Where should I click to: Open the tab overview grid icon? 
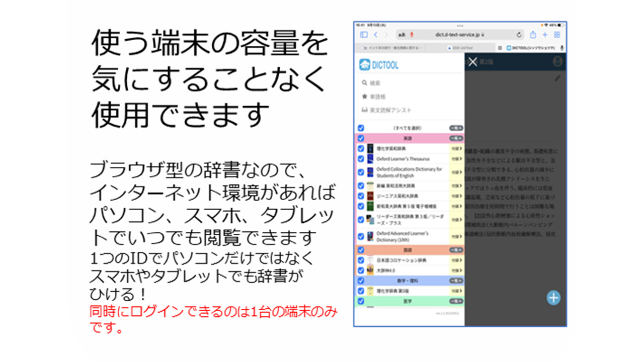[x=557, y=35]
